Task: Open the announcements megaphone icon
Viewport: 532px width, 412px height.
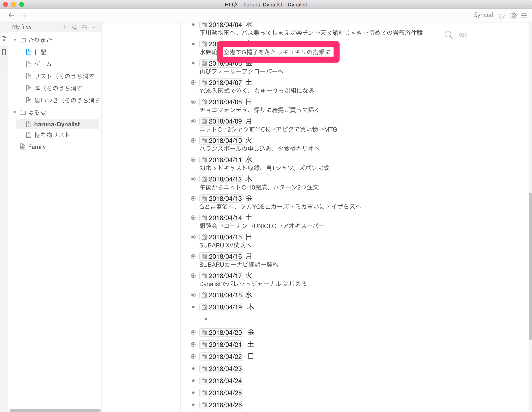Action: [x=502, y=15]
